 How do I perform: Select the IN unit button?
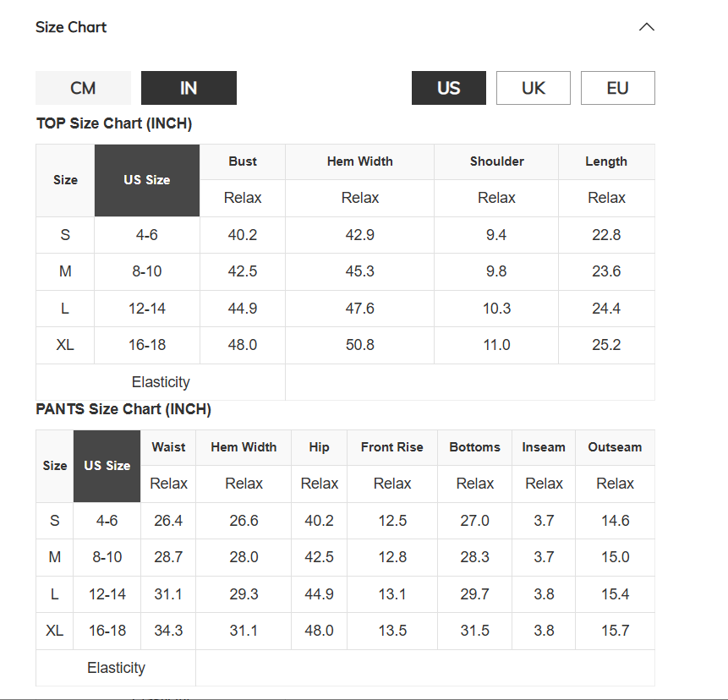tap(189, 88)
